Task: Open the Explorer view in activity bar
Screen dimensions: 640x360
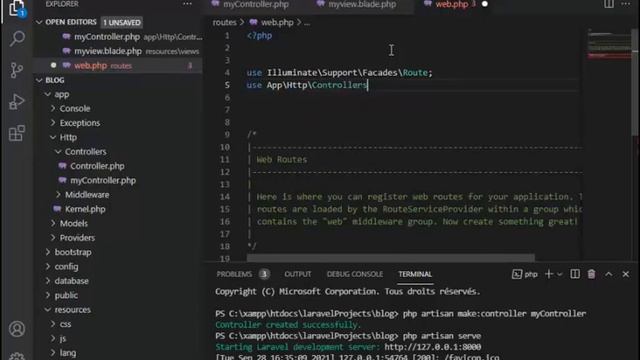Action: [x=16, y=8]
